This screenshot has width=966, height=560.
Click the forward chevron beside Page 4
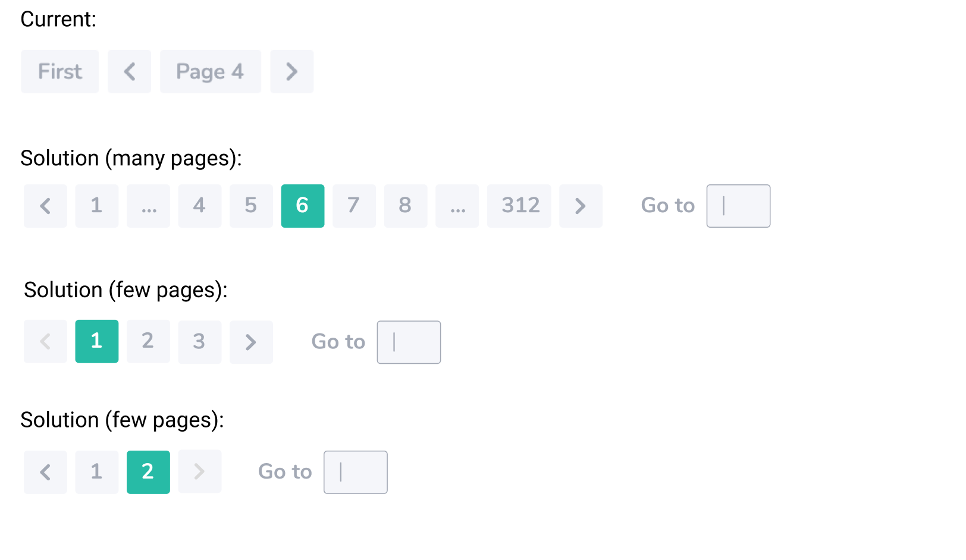(x=292, y=71)
